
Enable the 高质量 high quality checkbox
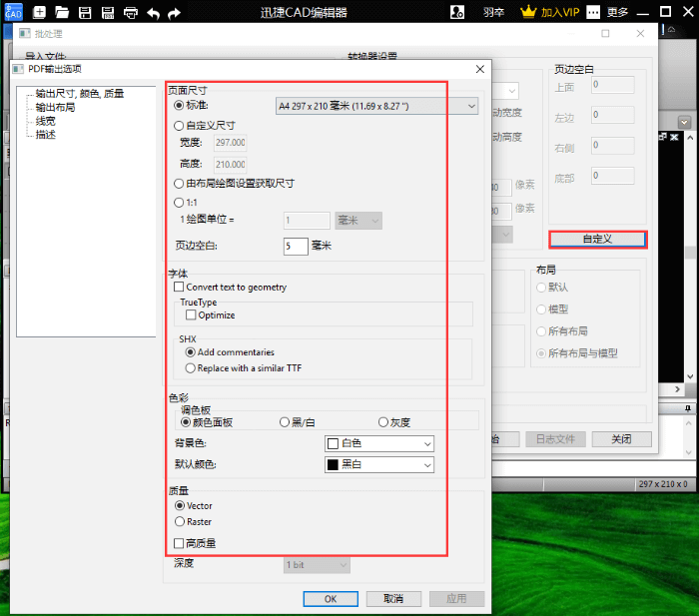click(179, 543)
